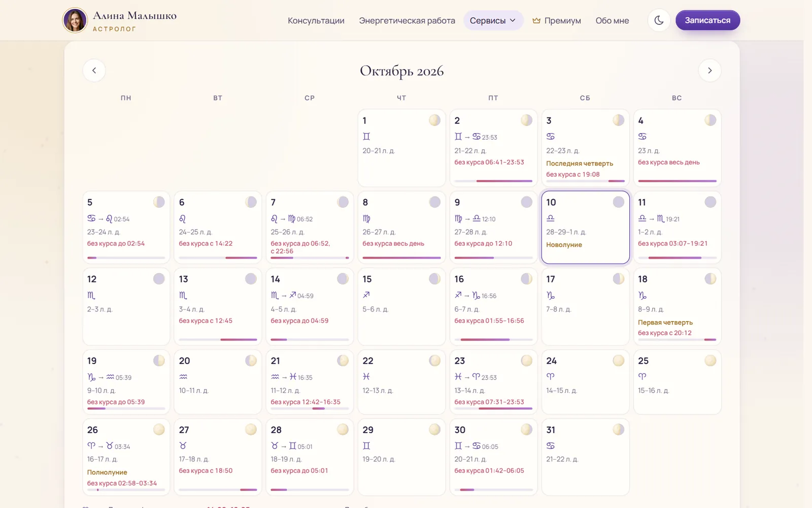This screenshot has width=812, height=508.
Task: Go to the previous month with the left chevron
Action: (x=94, y=71)
